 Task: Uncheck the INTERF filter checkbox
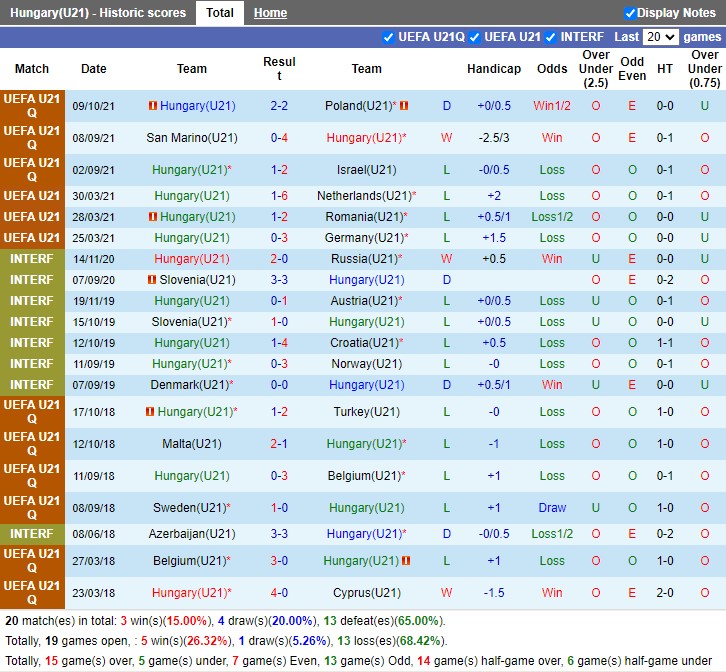[x=550, y=37]
